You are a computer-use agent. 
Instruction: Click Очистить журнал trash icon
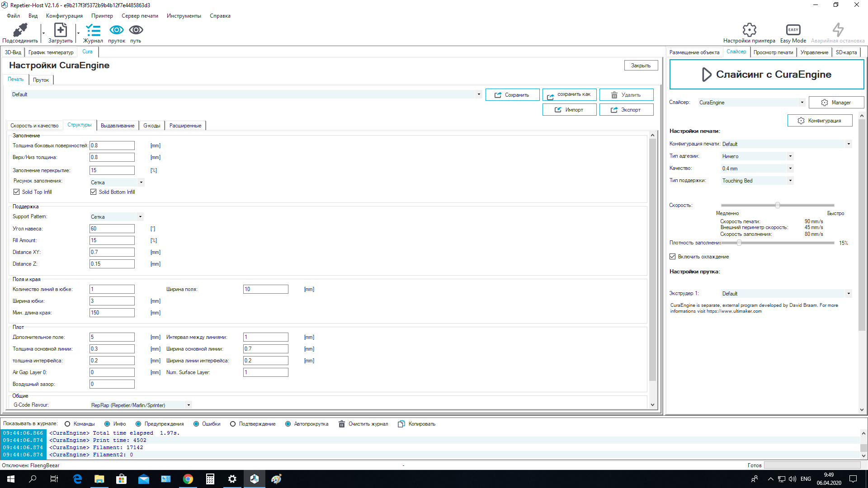point(342,424)
